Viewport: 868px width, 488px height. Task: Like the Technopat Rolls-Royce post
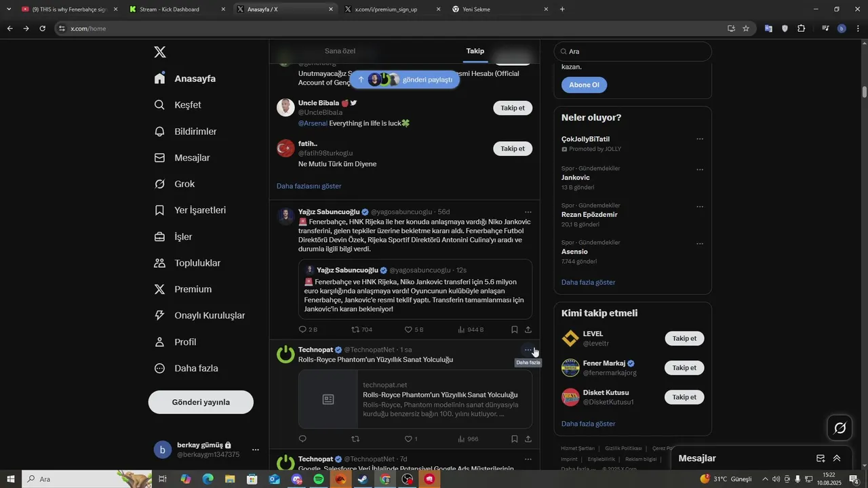pos(408,439)
